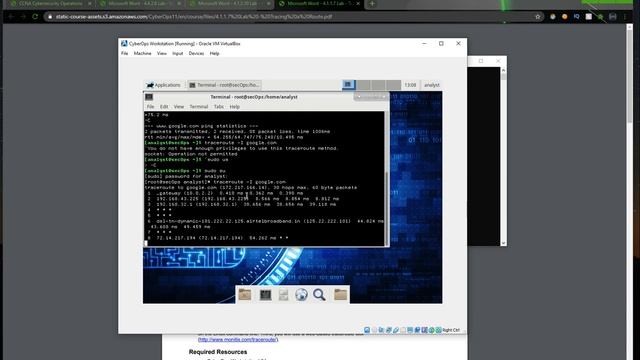Switch to the second workspace in the pager
Image resolution: width=640 pixels, height=360 pixels.
[364, 84]
